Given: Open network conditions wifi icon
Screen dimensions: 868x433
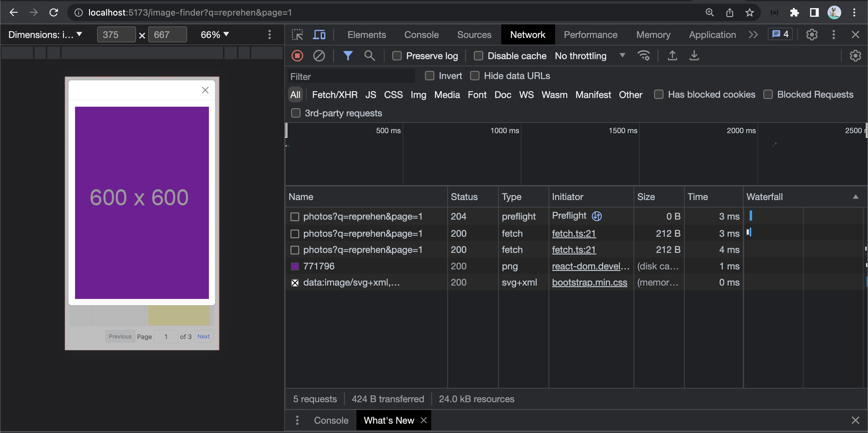Looking at the screenshot, I should pos(644,56).
